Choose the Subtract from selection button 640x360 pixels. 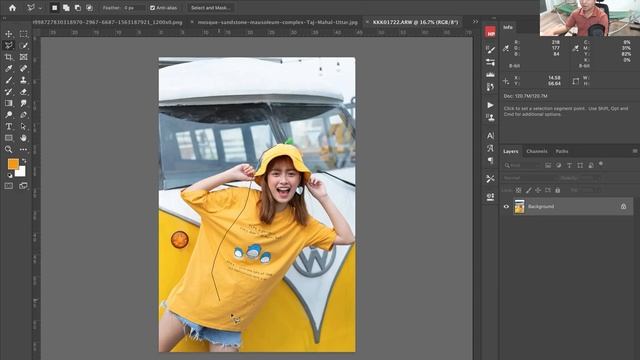click(78, 8)
